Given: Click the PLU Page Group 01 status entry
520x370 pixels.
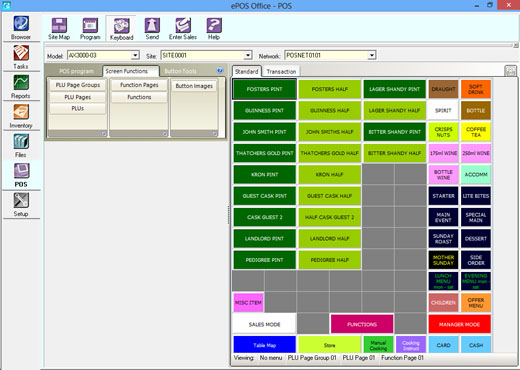Looking at the screenshot, I should pos(312,358).
